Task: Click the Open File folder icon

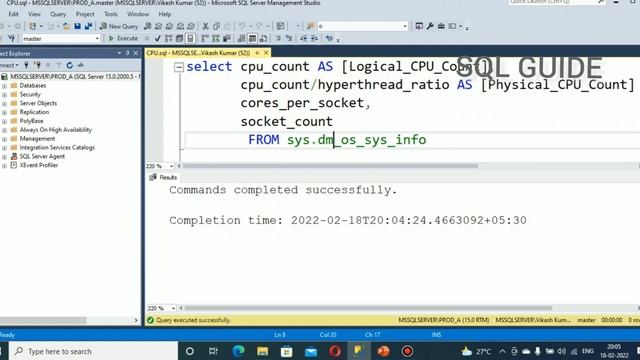Action: (x=66, y=26)
